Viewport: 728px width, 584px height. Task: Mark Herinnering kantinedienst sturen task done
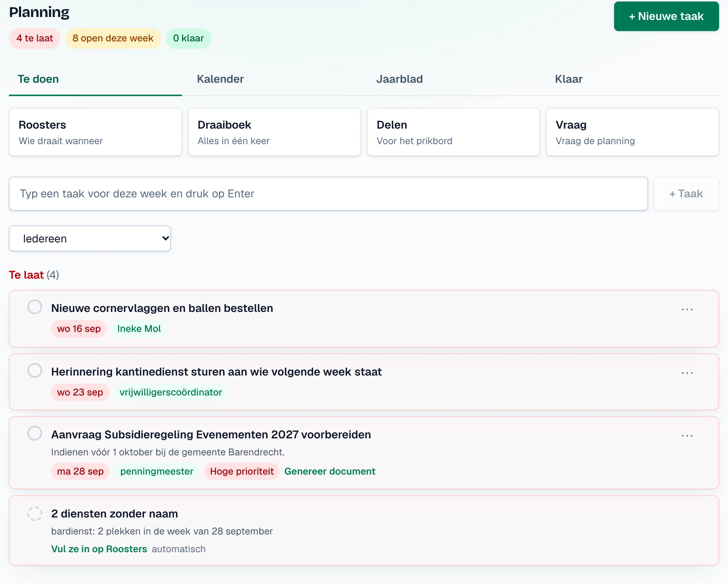(x=35, y=370)
